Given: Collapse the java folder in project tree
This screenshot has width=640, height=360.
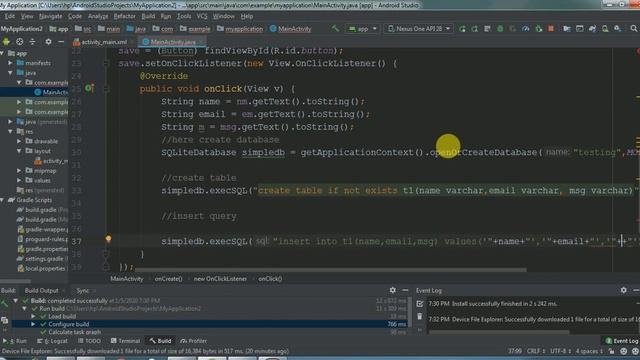Looking at the screenshot, I should point(10,73).
